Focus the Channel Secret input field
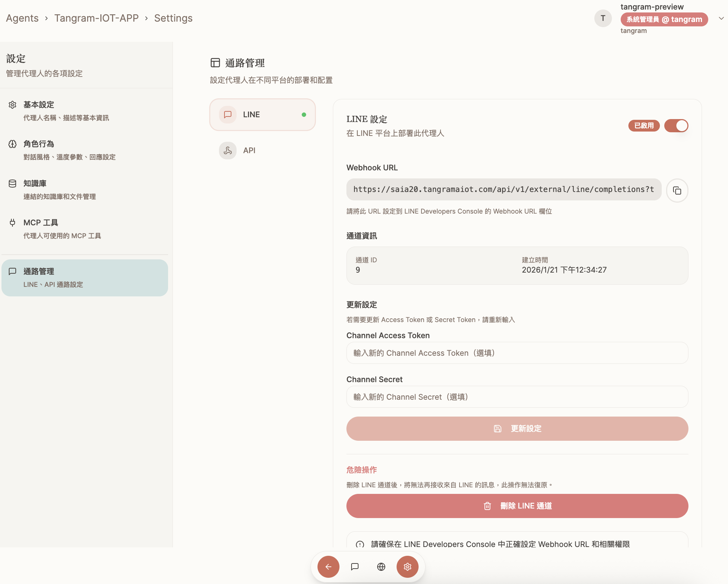728x584 pixels. tap(517, 397)
